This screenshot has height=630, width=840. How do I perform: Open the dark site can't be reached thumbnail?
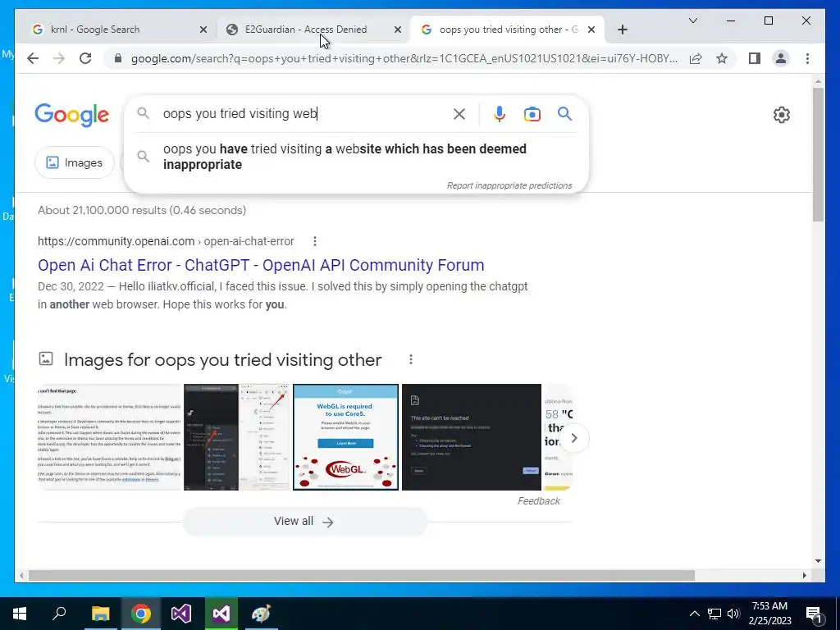click(x=472, y=436)
